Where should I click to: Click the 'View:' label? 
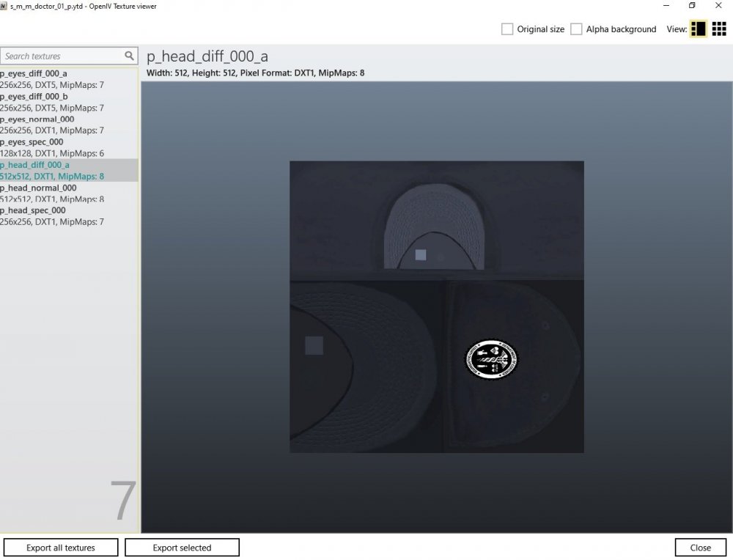[677, 29]
